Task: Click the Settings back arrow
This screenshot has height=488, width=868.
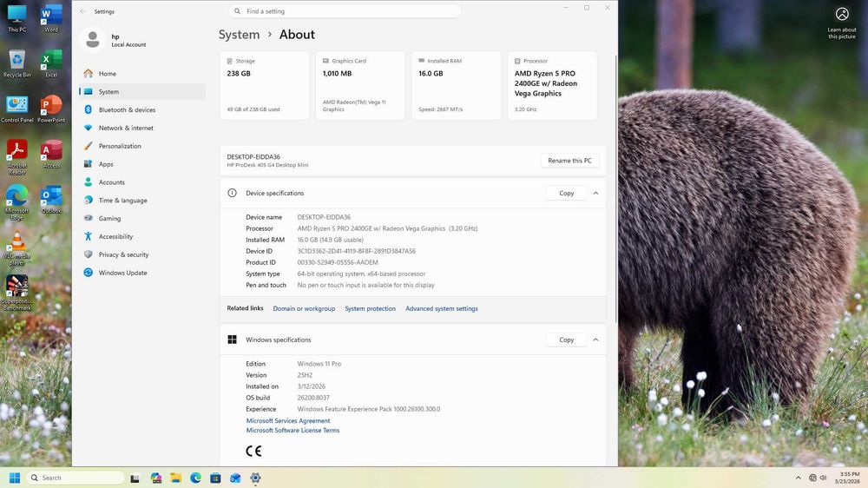Action: coord(82,11)
